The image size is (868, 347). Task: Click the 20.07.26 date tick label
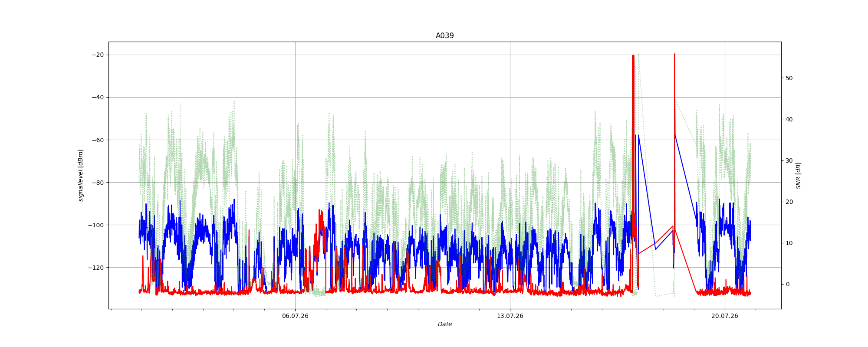[x=724, y=316]
